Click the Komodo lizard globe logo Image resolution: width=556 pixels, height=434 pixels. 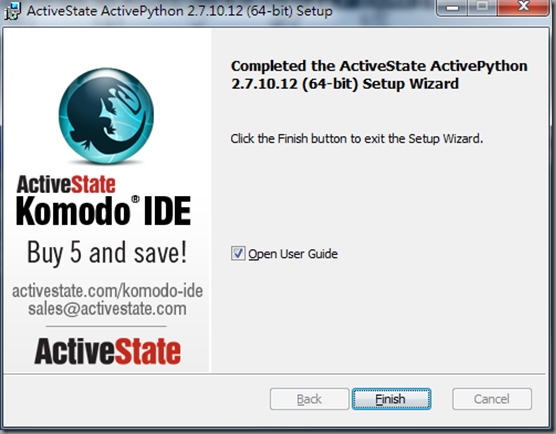106,116
